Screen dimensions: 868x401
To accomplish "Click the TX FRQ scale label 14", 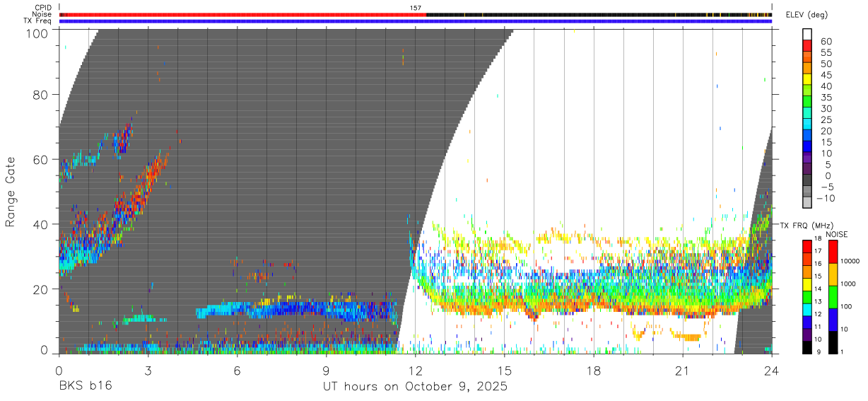I will pos(817,289).
